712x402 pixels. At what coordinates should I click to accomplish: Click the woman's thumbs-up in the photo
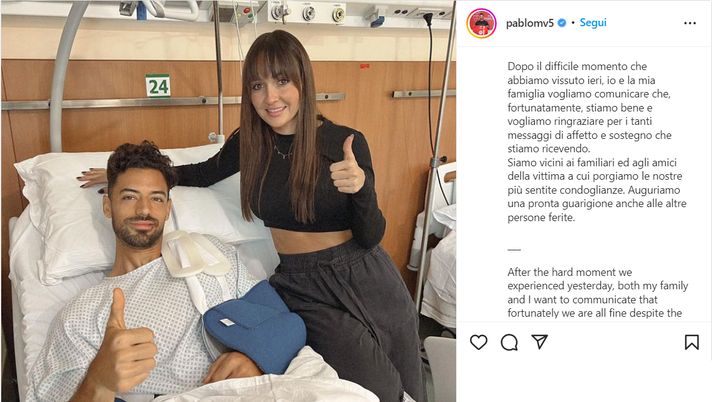coord(347,165)
